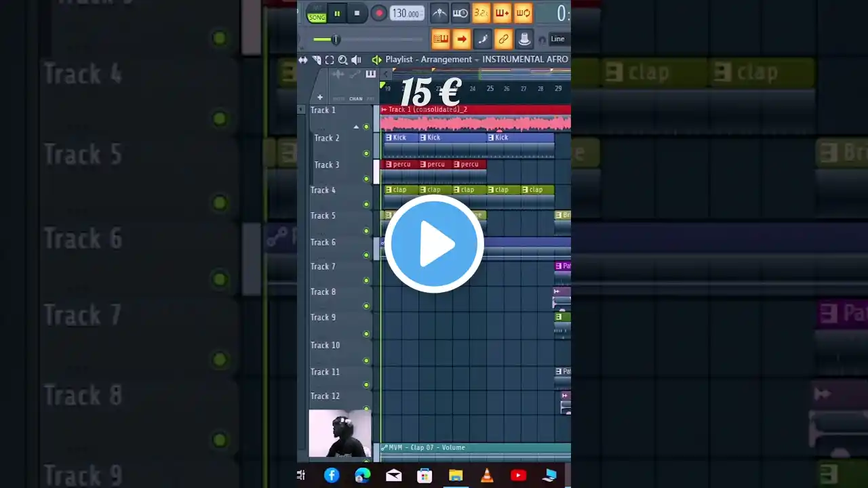Click the piano keys icon above CHAN
This screenshot has height=488, width=868.
(x=370, y=74)
